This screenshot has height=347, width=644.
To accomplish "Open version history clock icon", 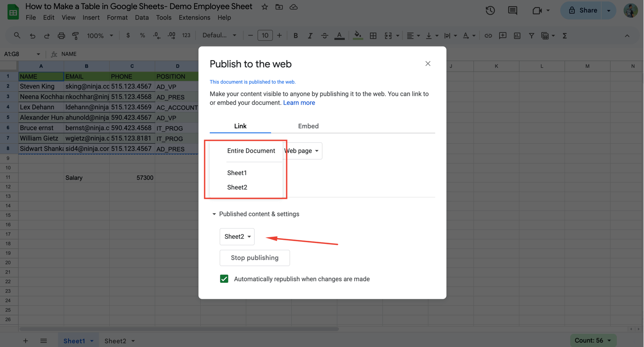I will (x=490, y=10).
